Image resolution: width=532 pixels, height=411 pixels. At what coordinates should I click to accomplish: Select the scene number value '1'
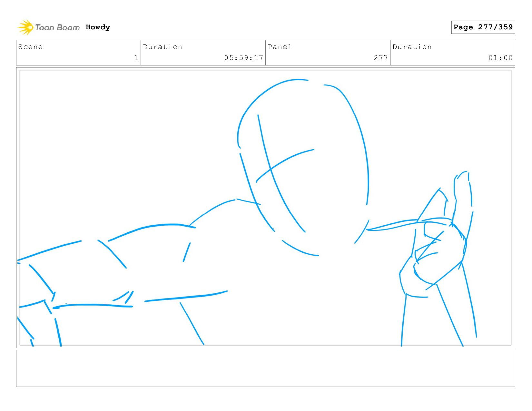(x=136, y=58)
